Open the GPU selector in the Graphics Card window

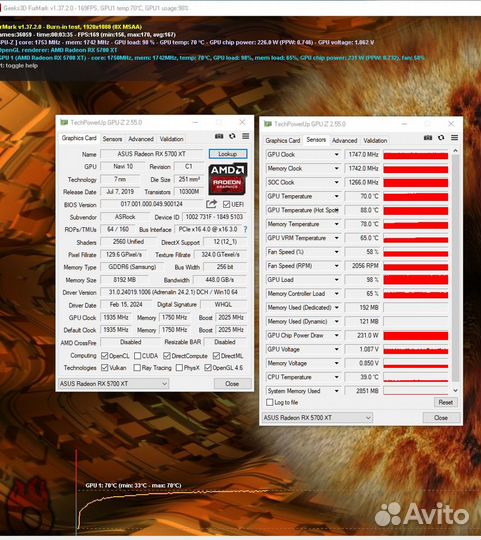(x=113, y=383)
